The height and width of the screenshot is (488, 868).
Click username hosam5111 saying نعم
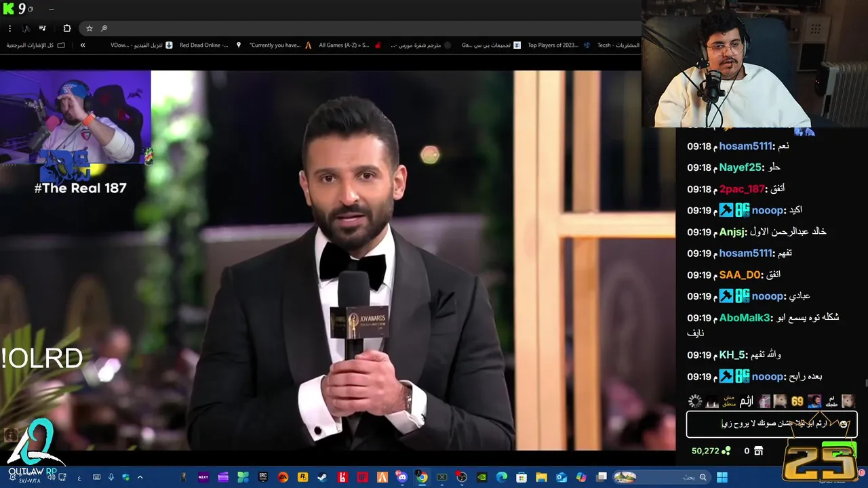(745, 146)
